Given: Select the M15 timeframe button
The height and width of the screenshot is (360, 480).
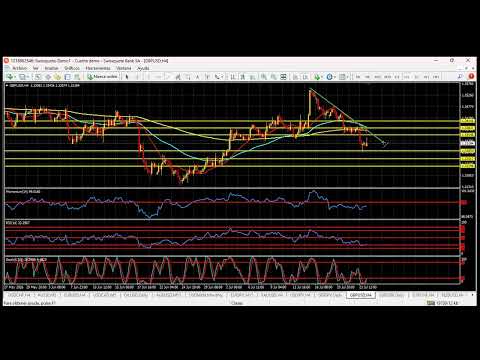Looking at the screenshot, I should (x=377, y=77).
